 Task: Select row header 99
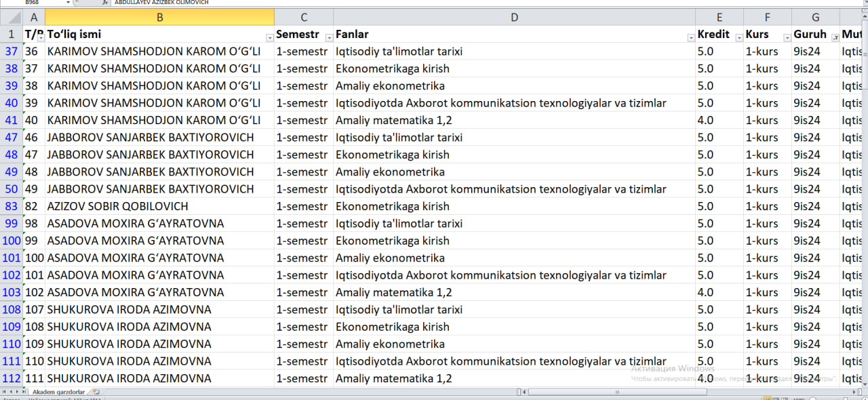11,224
